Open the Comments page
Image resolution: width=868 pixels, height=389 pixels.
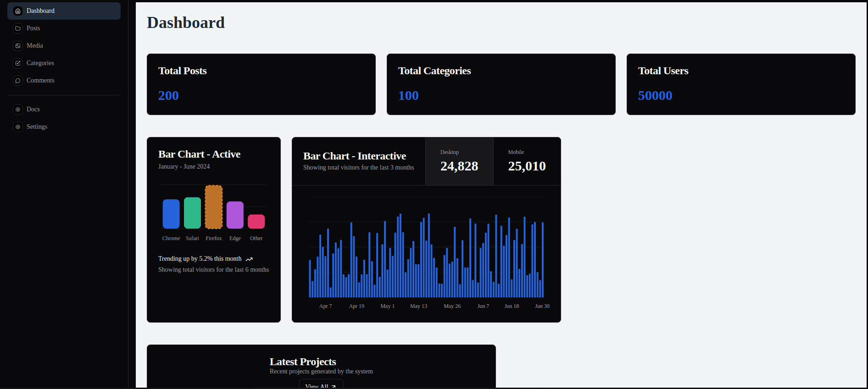pos(64,81)
